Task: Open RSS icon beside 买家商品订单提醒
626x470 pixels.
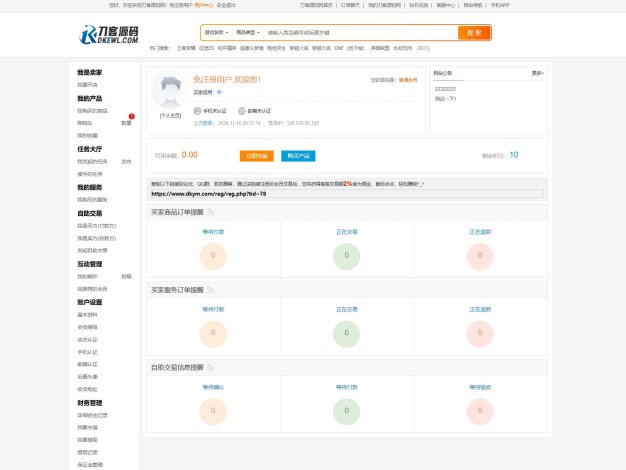Action: tap(210, 212)
